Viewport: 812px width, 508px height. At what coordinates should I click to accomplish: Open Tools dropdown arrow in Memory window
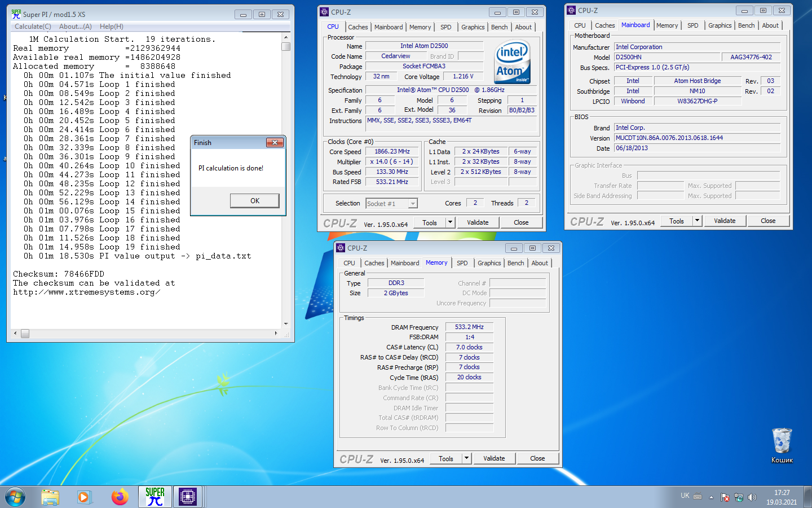466,458
